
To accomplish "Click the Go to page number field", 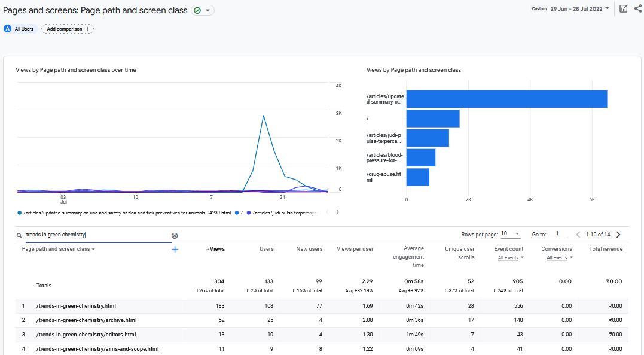I will (x=557, y=234).
